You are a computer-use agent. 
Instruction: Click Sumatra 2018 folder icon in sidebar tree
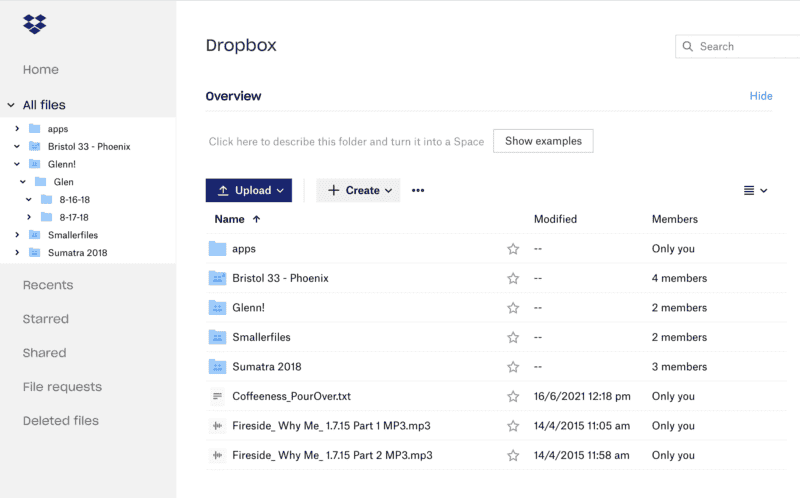(35, 253)
